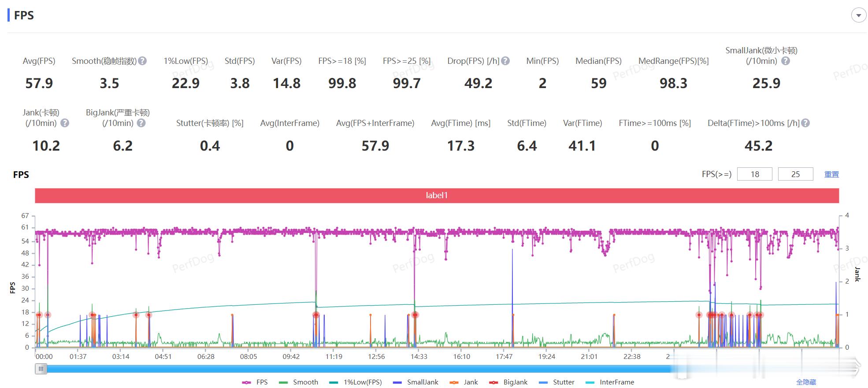
Task: Click the Median(FPS) value 59
Action: 598,83
